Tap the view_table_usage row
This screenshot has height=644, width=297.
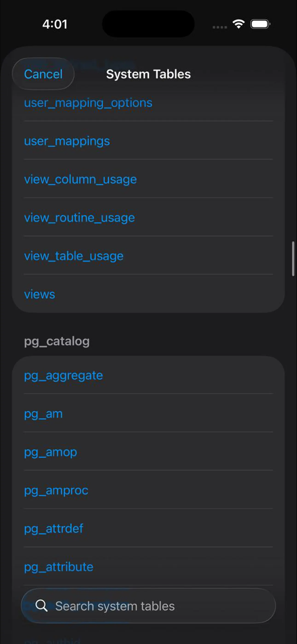click(x=73, y=256)
